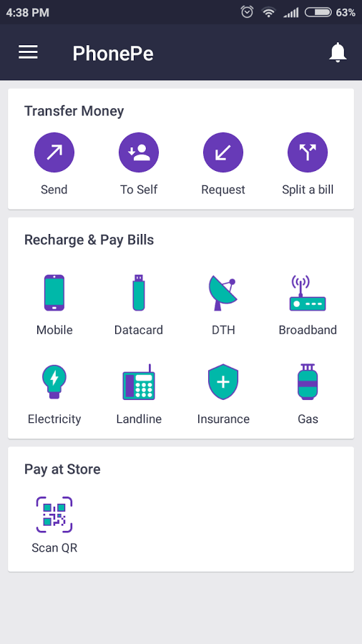Tap the PhonePe title text

pos(113,54)
